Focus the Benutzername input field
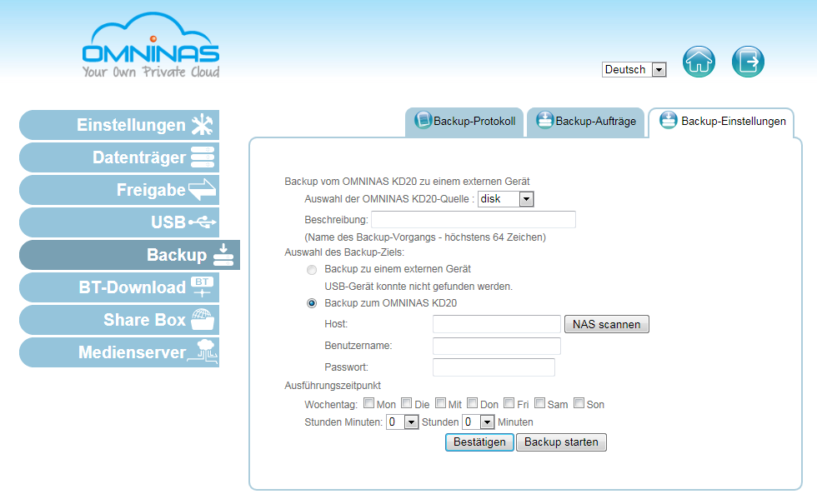Viewport: 817px width, 504px height. pyautogui.click(x=497, y=346)
